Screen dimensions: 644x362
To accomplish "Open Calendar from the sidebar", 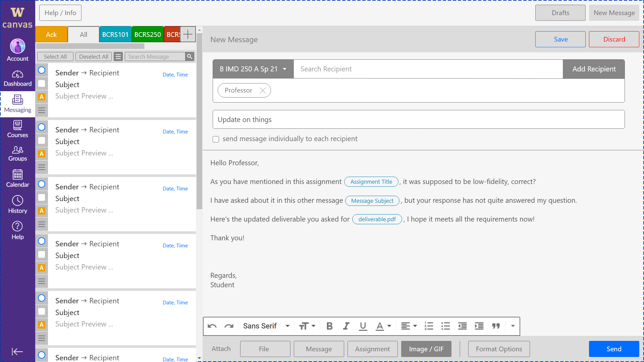I will (x=17, y=178).
